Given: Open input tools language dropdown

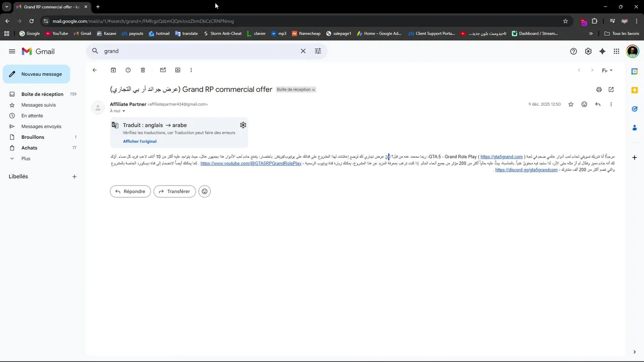Looking at the screenshot, I should pos(608,70).
